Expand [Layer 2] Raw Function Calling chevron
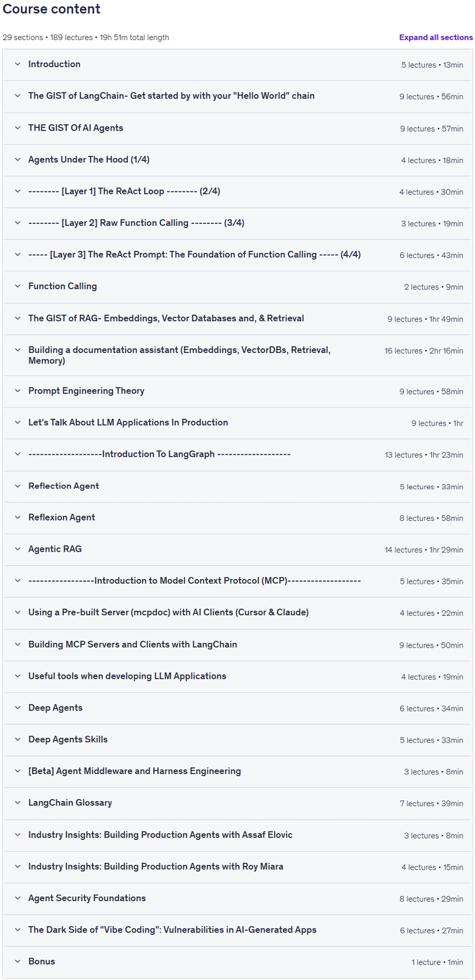The width and height of the screenshot is (475, 980). click(x=17, y=222)
